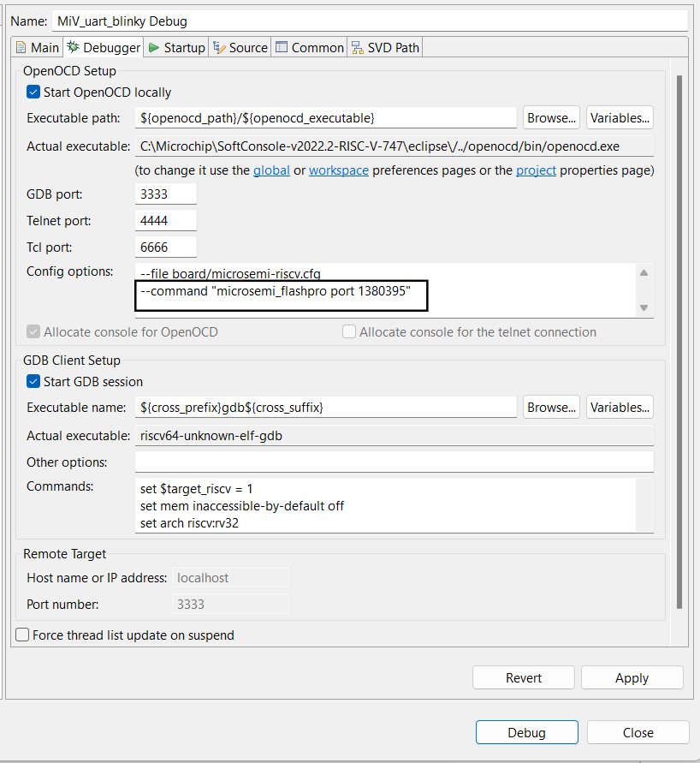Click the Other options field
The height and width of the screenshot is (763, 700).
394,462
